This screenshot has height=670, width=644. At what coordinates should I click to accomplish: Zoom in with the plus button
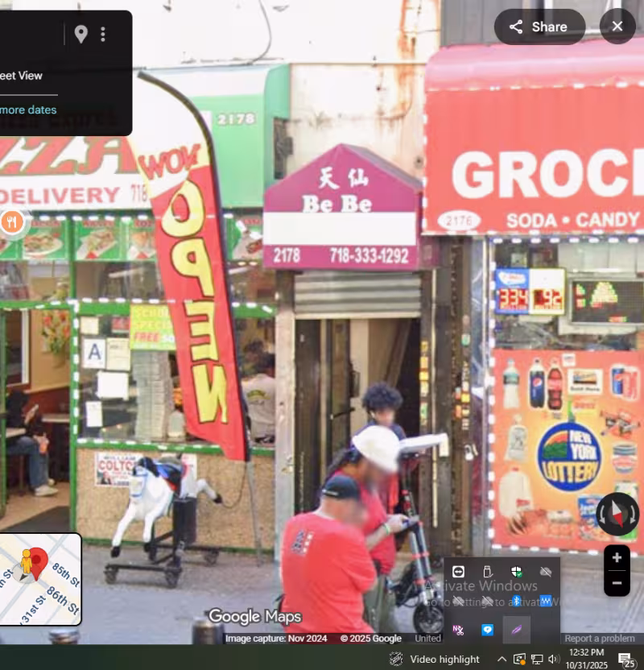coord(617,557)
